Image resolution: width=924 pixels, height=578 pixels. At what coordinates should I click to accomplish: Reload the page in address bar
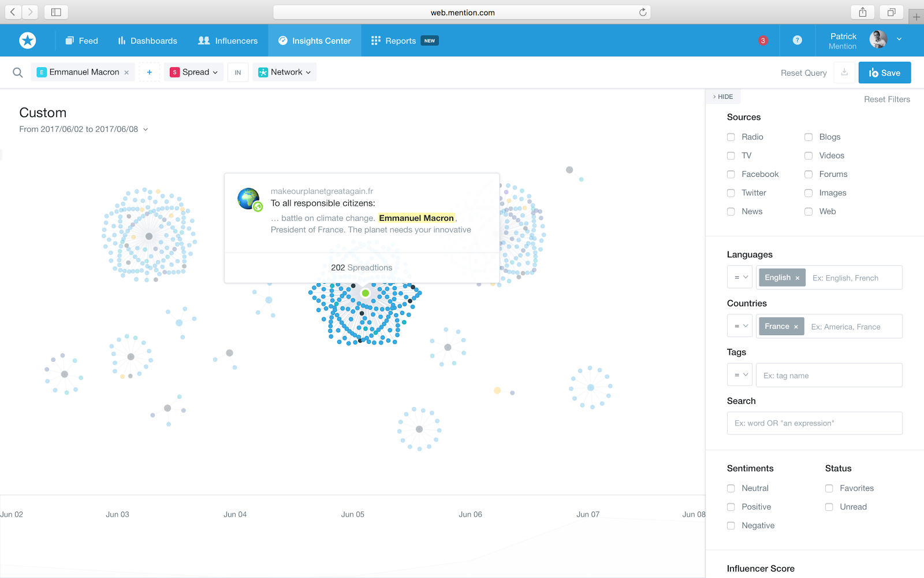click(642, 12)
